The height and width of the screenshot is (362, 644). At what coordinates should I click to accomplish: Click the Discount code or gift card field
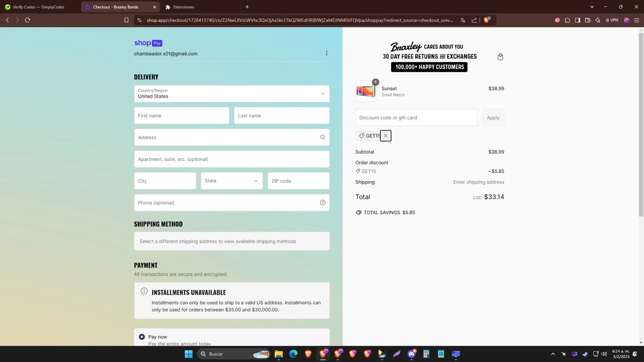point(416,118)
